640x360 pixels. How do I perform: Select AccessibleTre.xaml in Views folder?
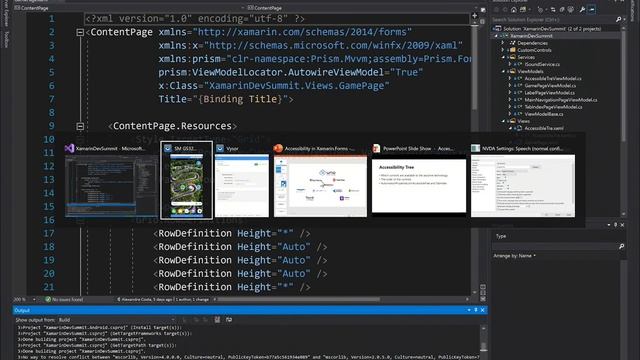[544, 128]
